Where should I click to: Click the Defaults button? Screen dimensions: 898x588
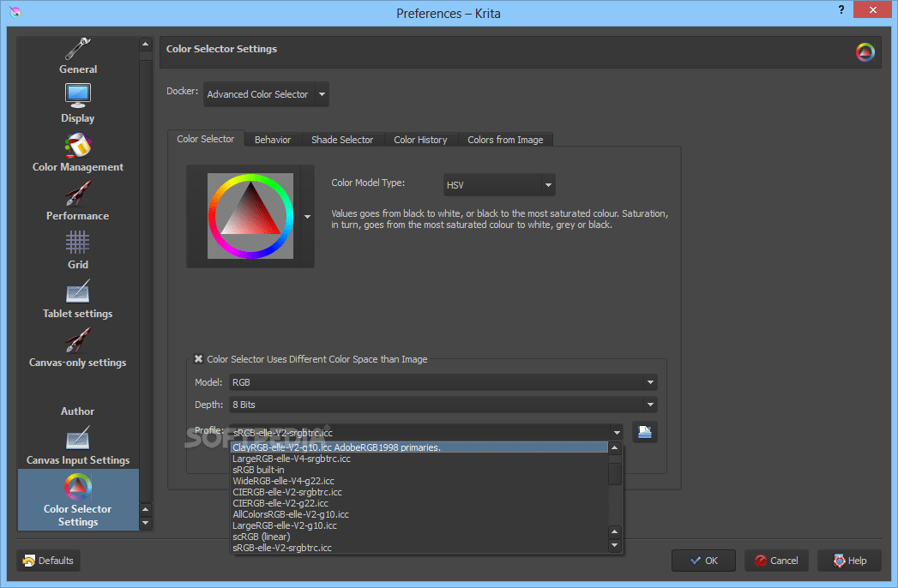pyautogui.click(x=48, y=561)
